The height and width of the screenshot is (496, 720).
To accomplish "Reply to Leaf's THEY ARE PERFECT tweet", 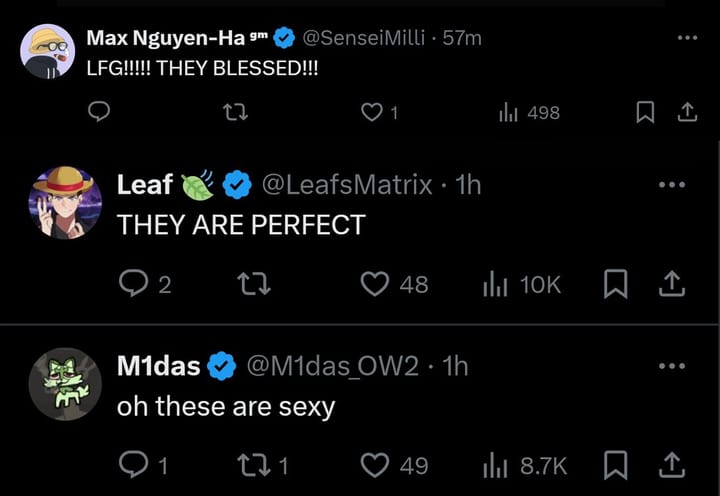I will (x=133, y=285).
